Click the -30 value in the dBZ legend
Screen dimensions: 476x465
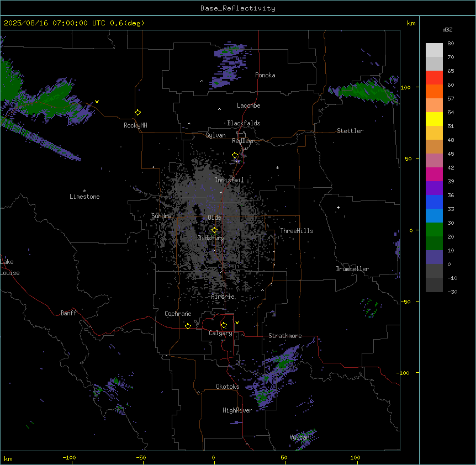452,292
